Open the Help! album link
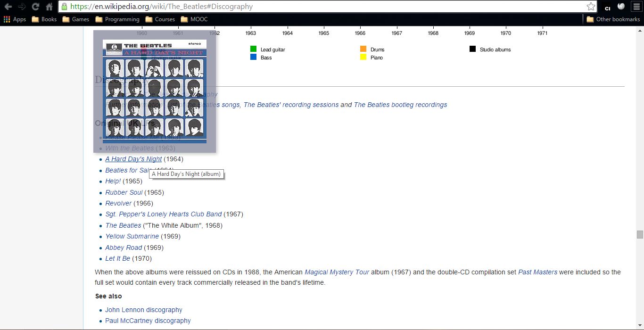The height and width of the screenshot is (330, 644). (113, 181)
